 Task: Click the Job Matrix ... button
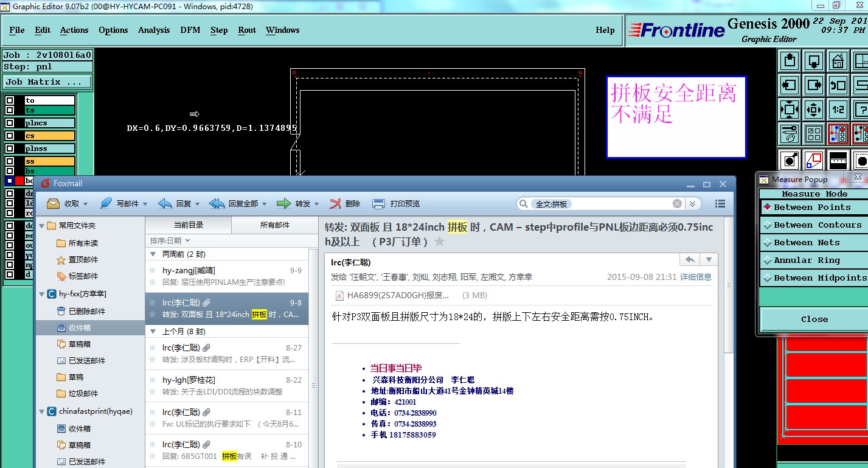point(47,82)
